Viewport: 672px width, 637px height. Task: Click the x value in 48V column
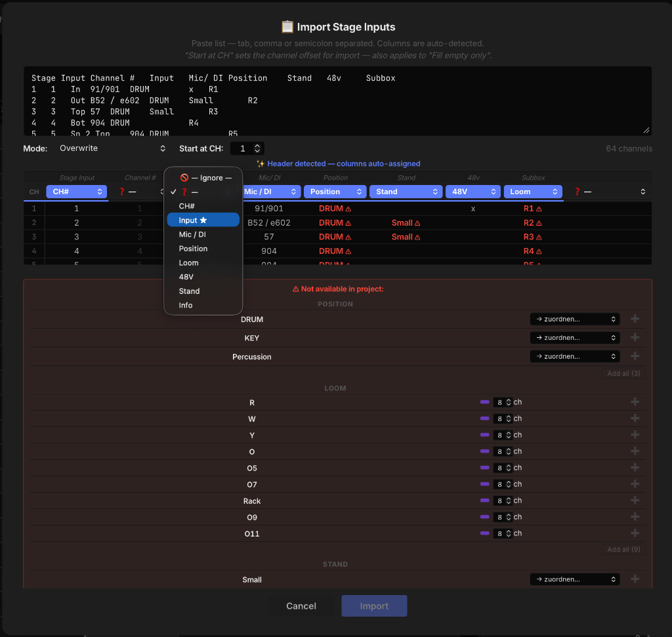pos(473,209)
